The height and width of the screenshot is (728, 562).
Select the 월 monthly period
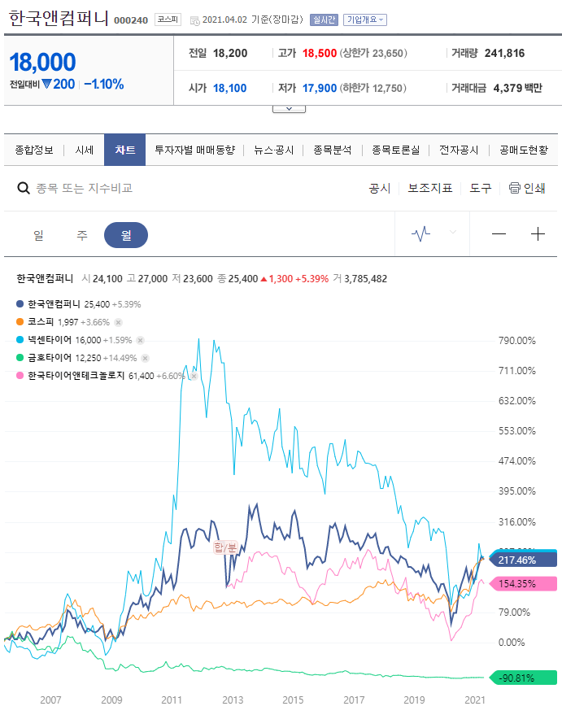126,235
